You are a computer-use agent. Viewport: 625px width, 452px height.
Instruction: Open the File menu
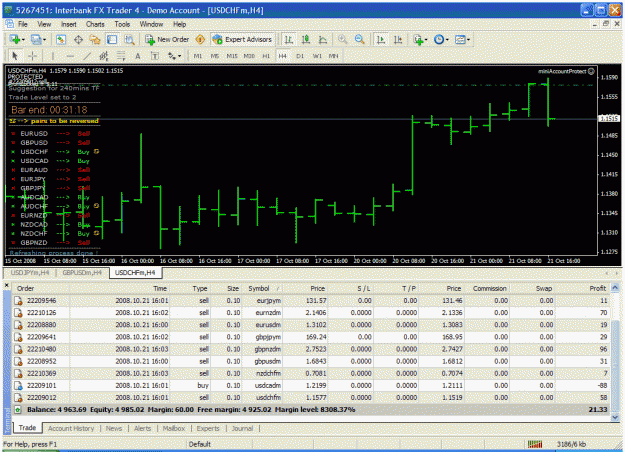pyautogui.click(x=23, y=24)
